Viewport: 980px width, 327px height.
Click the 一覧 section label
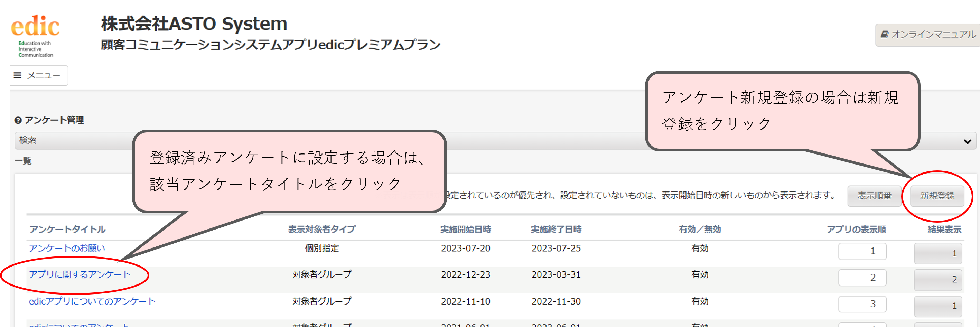(x=23, y=160)
